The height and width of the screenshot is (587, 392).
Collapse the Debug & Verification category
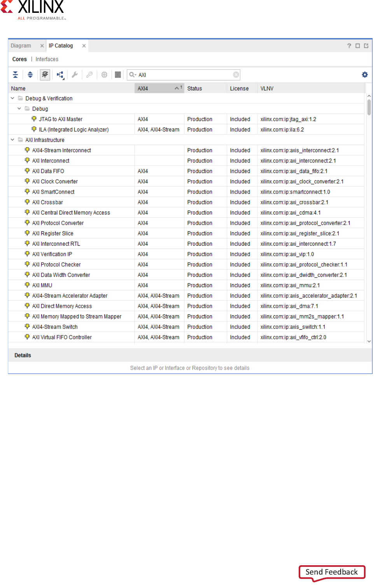click(12, 98)
